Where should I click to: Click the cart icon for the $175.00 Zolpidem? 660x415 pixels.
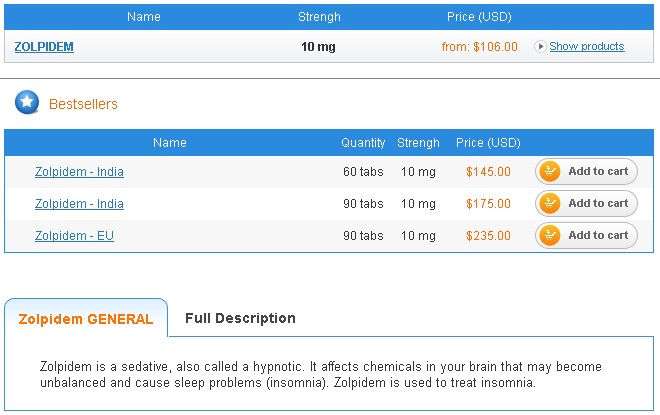point(550,204)
